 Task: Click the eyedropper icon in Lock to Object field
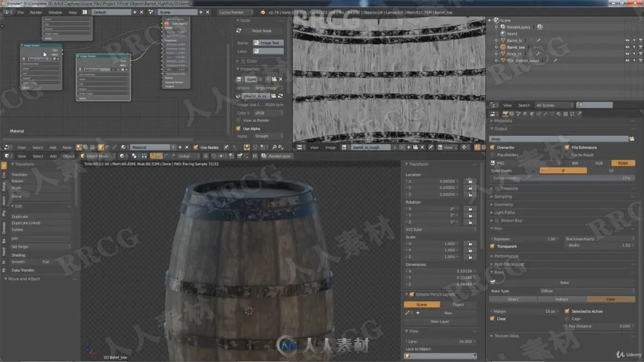(x=473, y=356)
